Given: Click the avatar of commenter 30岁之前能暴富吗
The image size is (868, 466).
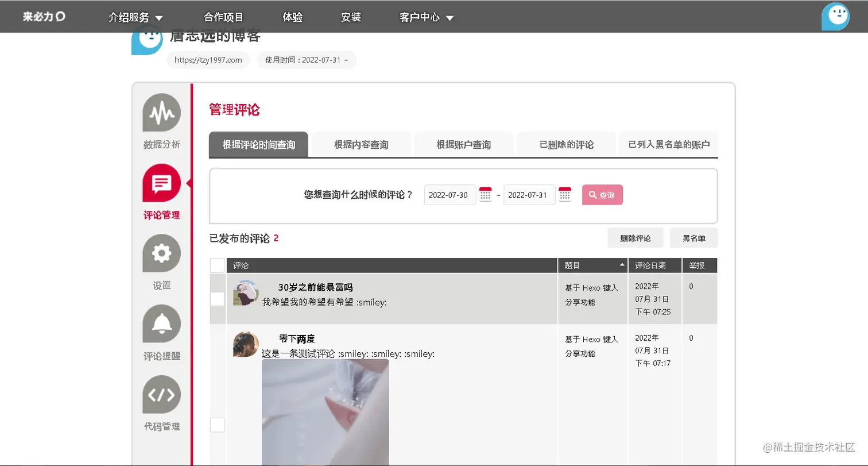Looking at the screenshot, I should pos(246,292).
